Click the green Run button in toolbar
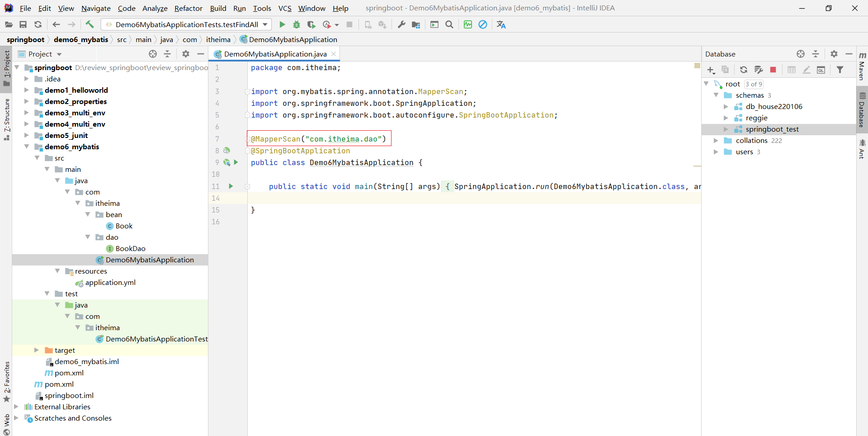The image size is (868, 436). pos(282,24)
